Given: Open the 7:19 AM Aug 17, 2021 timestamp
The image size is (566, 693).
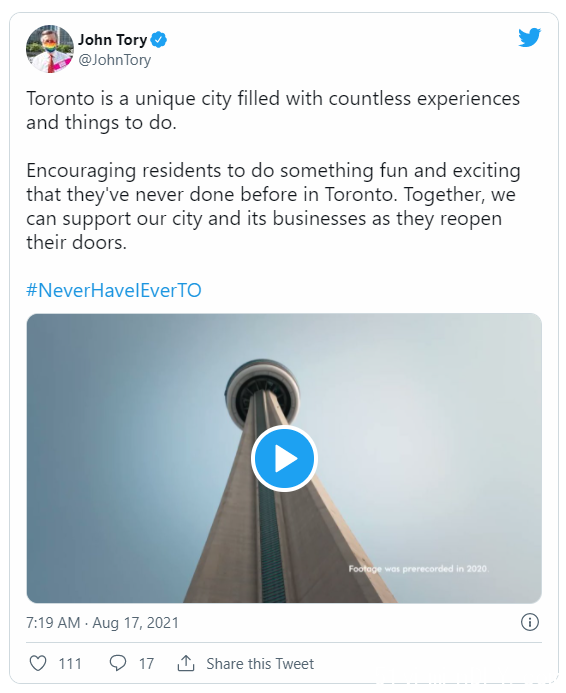Looking at the screenshot, I should [103, 623].
